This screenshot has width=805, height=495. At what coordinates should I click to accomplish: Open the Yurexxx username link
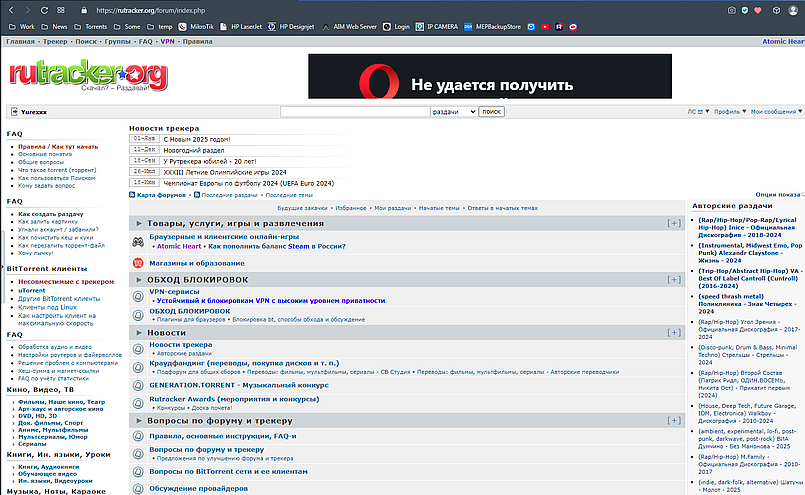pos(34,112)
